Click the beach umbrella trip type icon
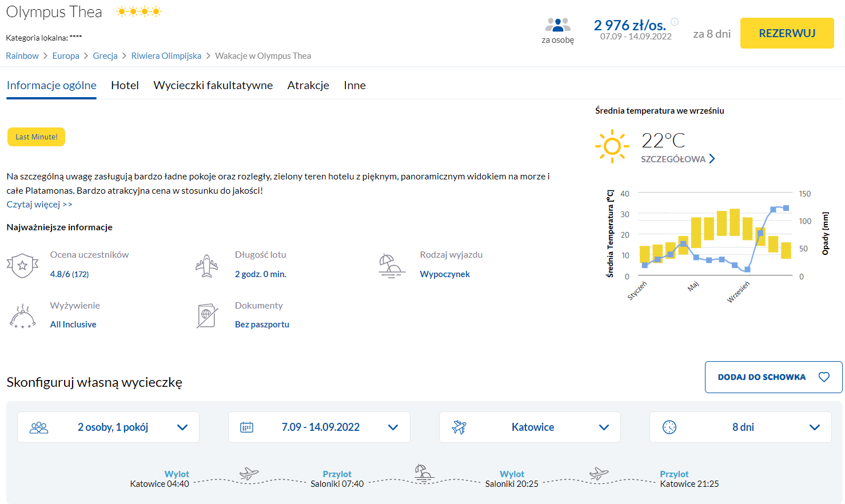845x504 pixels. 392,266
